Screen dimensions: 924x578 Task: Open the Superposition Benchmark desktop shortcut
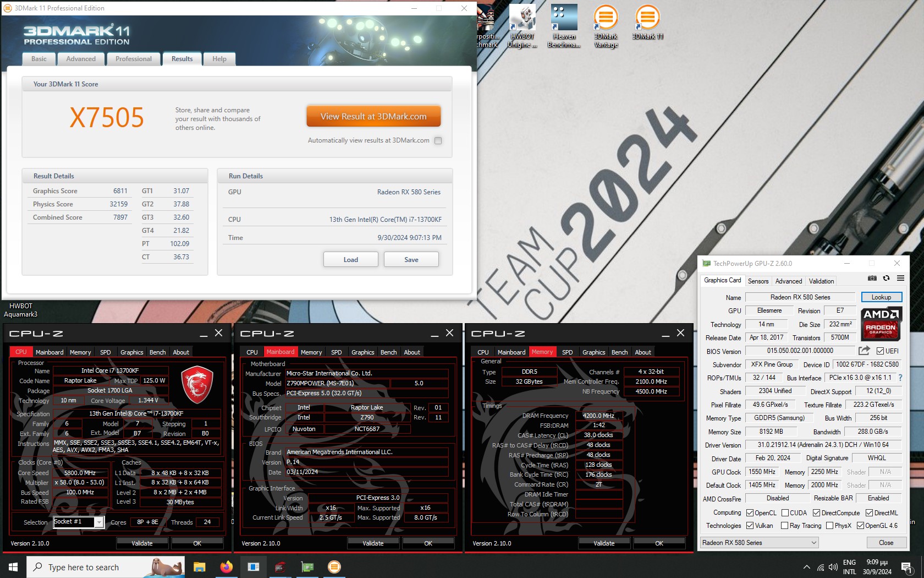pos(487,26)
